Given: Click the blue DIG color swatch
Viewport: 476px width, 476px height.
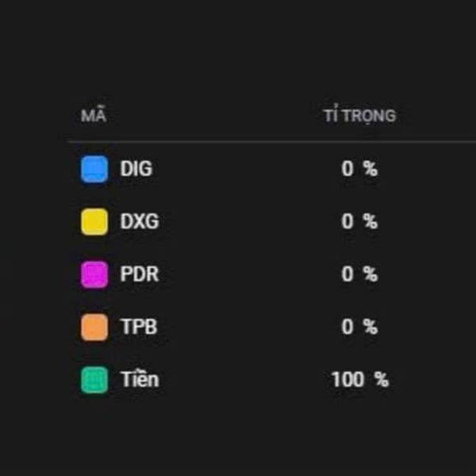Looking at the screenshot, I should tap(94, 169).
